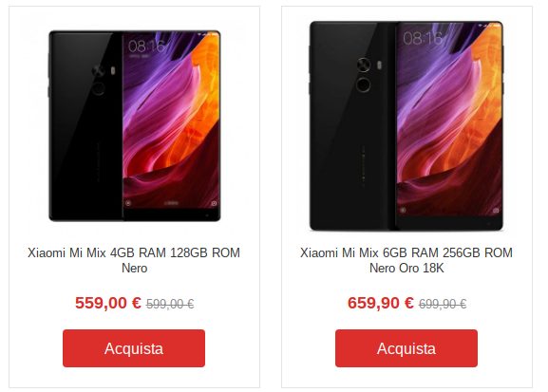Click the 08:16 clock on right phone screen
The height and width of the screenshot is (392, 548).
coord(423,38)
